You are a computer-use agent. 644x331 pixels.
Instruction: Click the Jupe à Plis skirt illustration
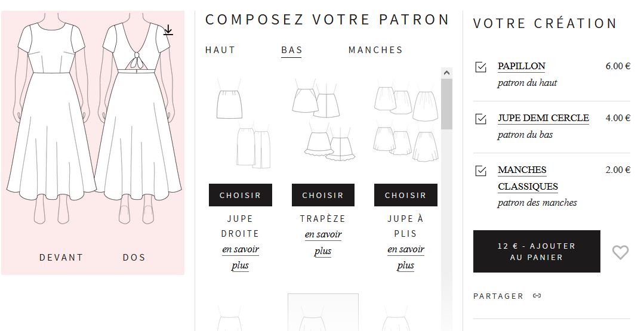[405, 123]
